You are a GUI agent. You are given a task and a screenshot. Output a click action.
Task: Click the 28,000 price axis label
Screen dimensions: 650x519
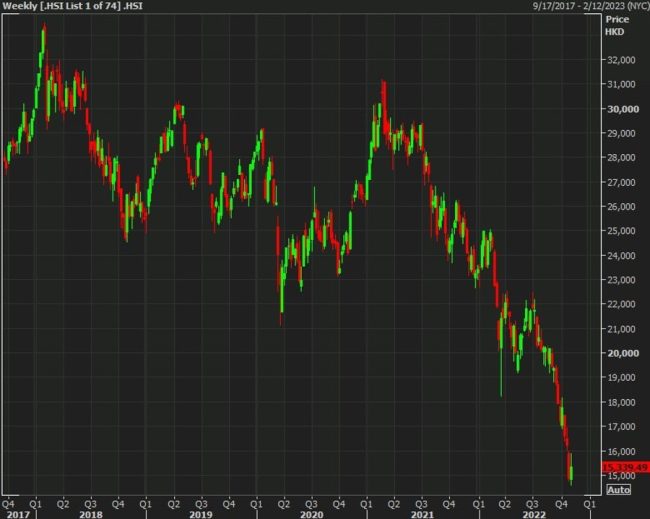[x=621, y=158]
